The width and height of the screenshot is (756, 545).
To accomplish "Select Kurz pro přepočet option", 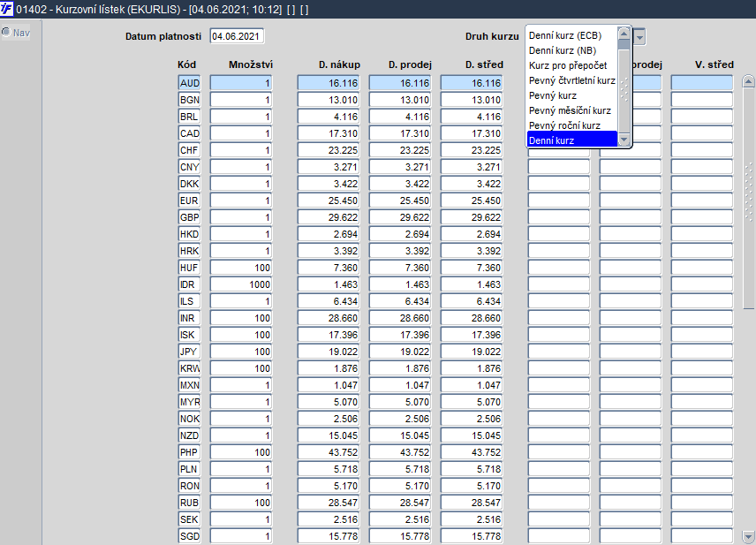I will (x=568, y=65).
